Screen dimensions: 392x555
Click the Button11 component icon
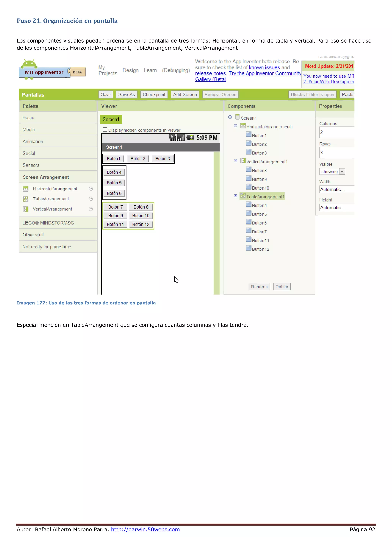pos(249,239)
